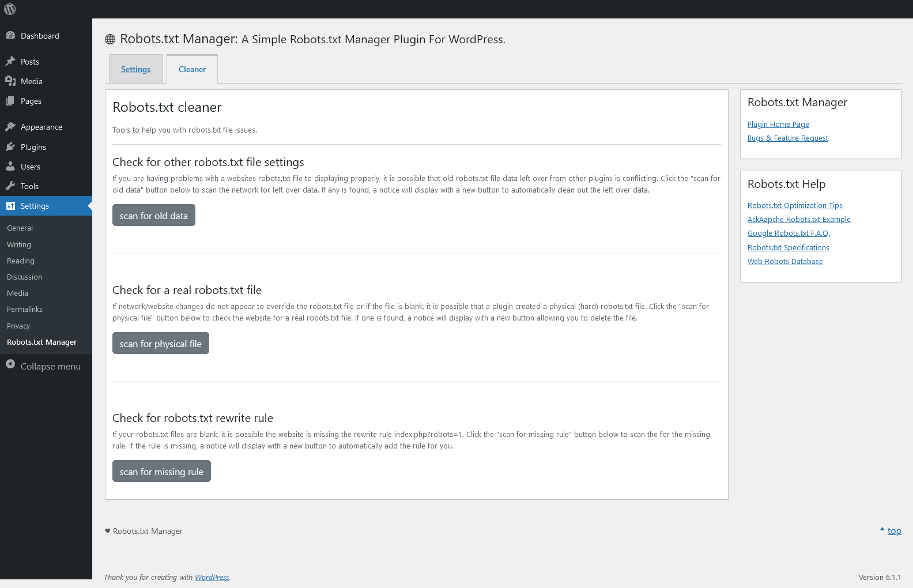Click the Collapse menu arrow icon

click(x=10, y=364)
